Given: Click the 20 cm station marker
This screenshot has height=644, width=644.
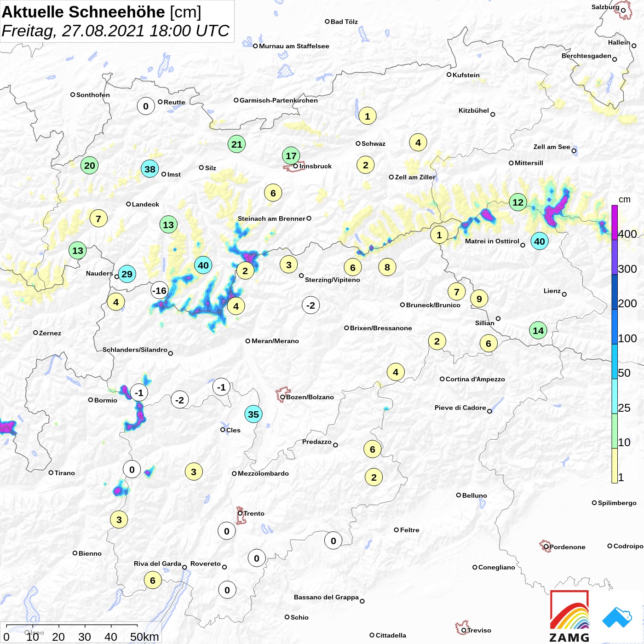Looking at the screenshot, I should tap(90, 165).
